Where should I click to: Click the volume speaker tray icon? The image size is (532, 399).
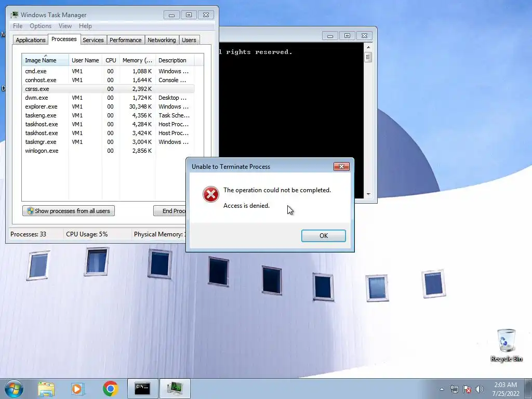[480, 389]
